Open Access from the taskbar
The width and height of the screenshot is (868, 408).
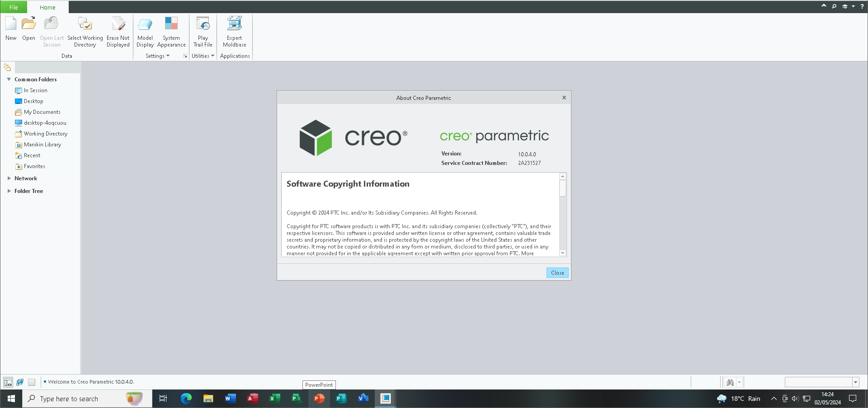click(252, 399)
